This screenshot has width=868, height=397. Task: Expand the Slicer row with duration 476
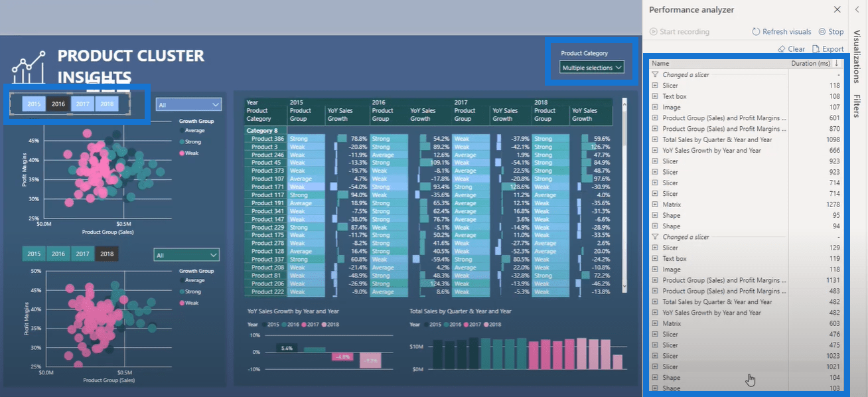pos(655,334)
